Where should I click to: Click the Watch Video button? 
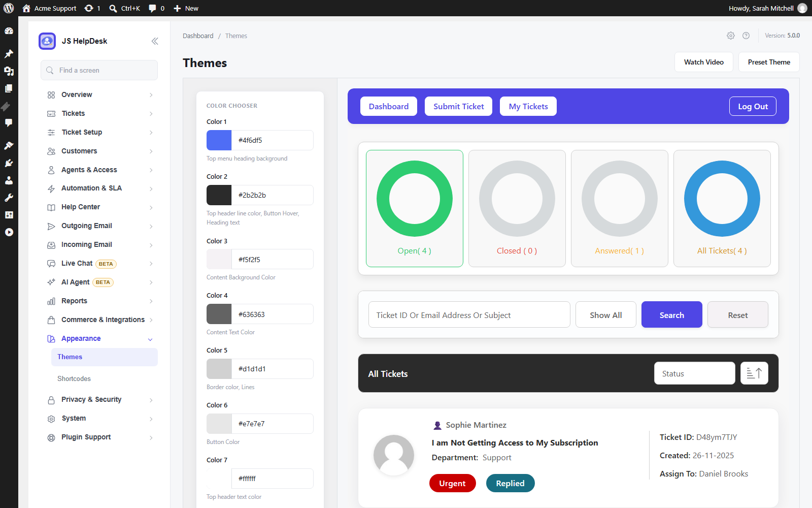(x=704, y=62)
